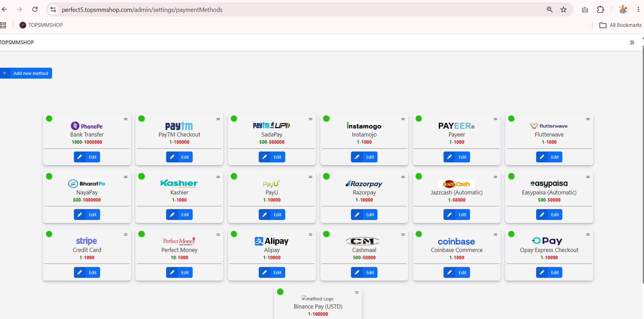Click the Alipay logo

(272, 241)
